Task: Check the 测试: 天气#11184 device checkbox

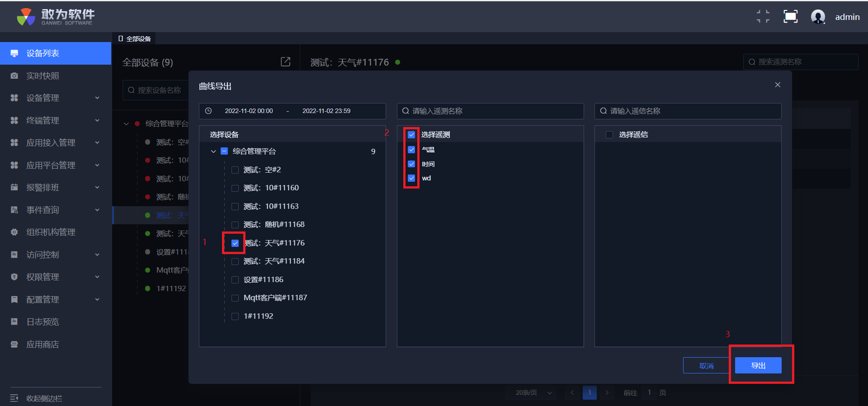Action: click(235, 261)
